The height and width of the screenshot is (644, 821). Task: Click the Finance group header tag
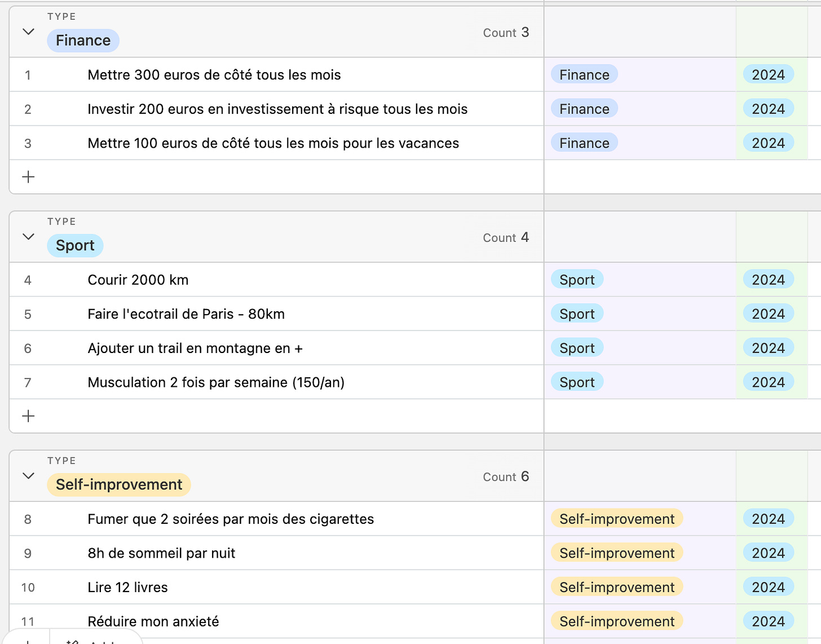pyautogui.click(x=83, y=41)
